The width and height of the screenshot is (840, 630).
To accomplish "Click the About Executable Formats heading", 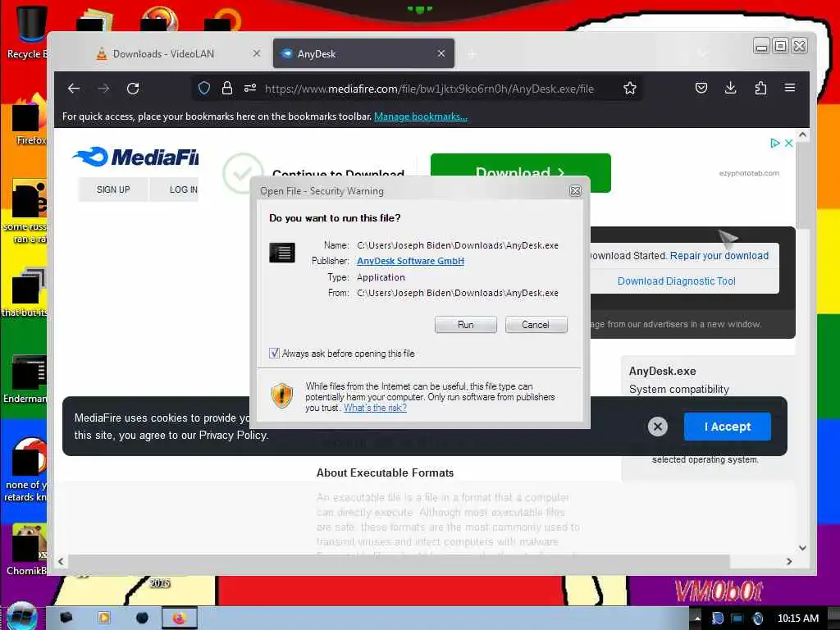I will click(x=385, y=472).
